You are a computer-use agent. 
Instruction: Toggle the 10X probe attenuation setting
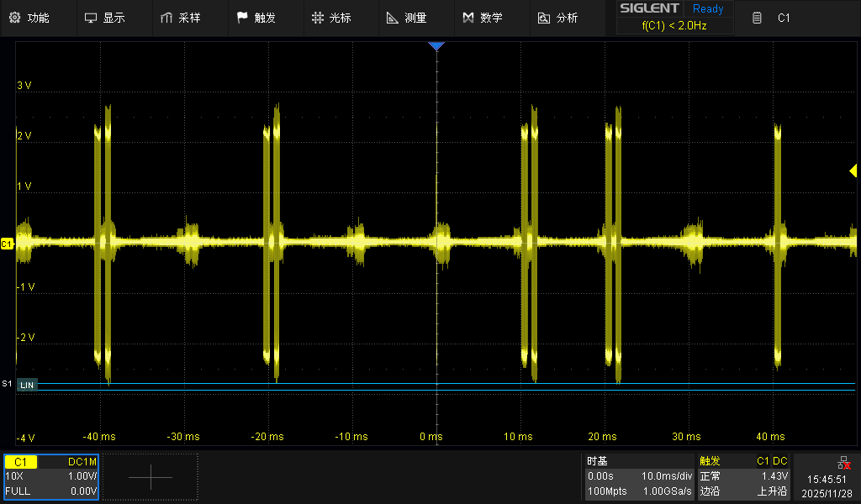click(x=17, y=476)
